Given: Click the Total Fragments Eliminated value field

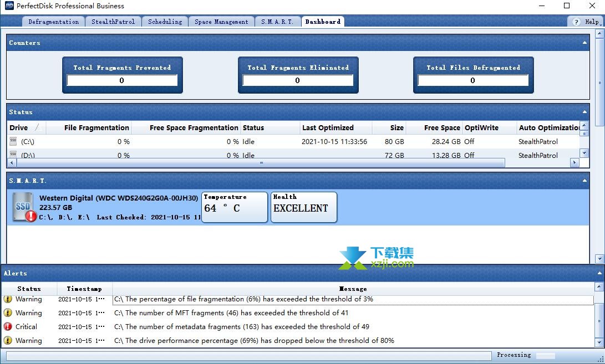Looking at the screenshot, I should (x=297, y=80).
